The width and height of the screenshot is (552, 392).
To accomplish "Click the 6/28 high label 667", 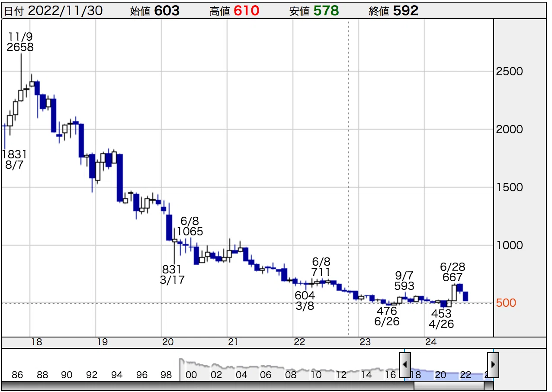I will [453, 277].
